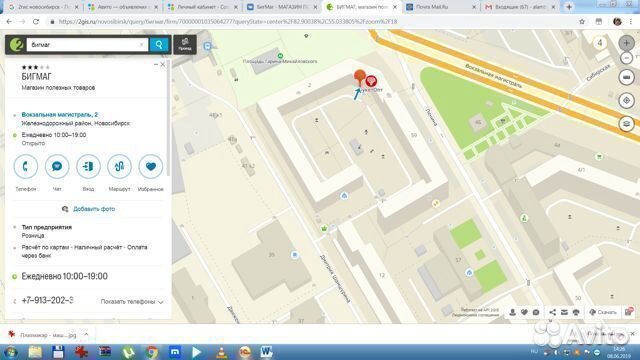Click the share icon in map footer
This screenshot has width=640, height=360.
(552, 312)
